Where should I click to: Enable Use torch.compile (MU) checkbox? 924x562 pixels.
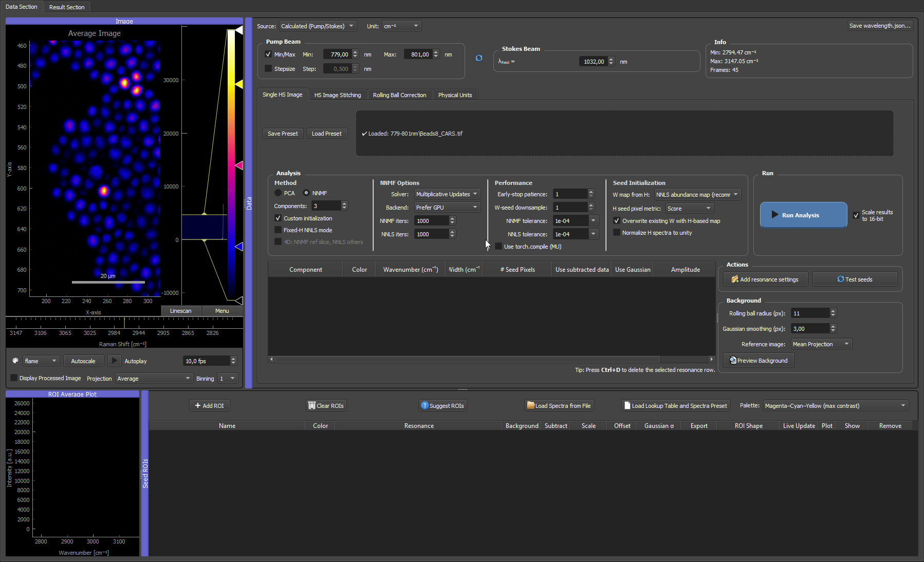click(498, 247)
